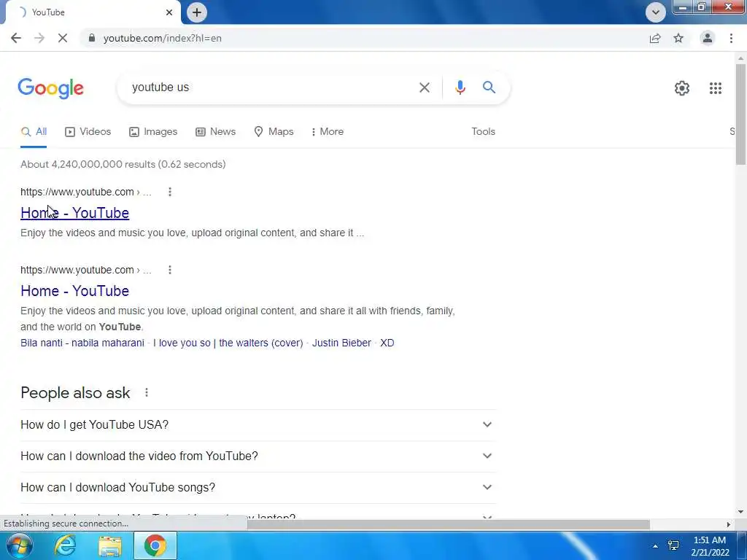Screen dimensions: 747x560
Task: Expand 'How can I download the video from YouTube?'
Action: point(258,456)
